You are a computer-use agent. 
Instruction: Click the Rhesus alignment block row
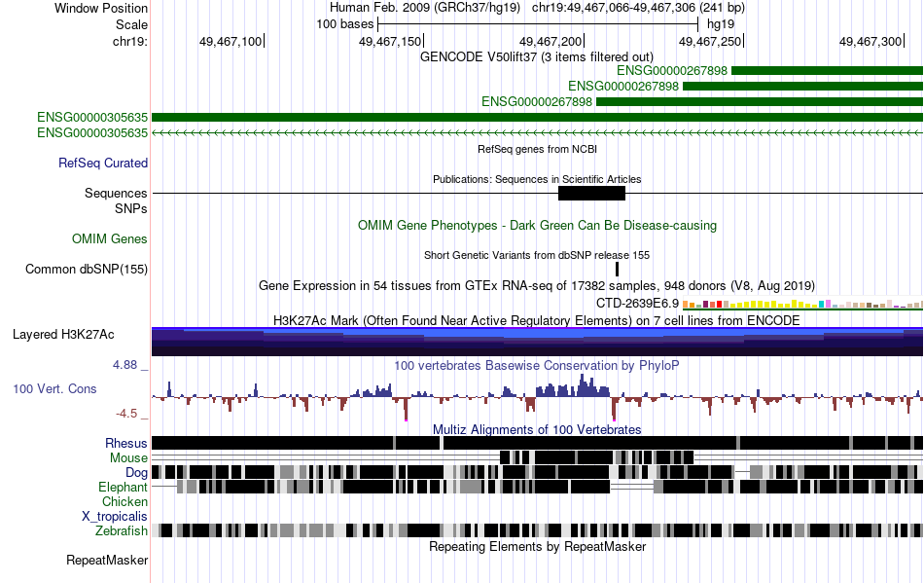pyautogui.click(x=538, y=443)
